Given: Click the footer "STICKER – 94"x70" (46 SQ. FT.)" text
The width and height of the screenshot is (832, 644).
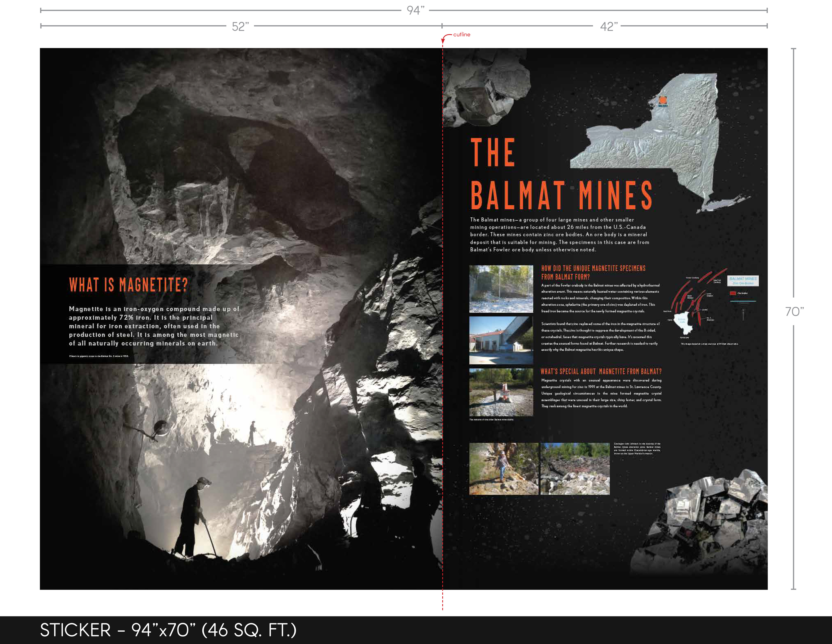Looking at the screenshot, I should pos(168,630).
